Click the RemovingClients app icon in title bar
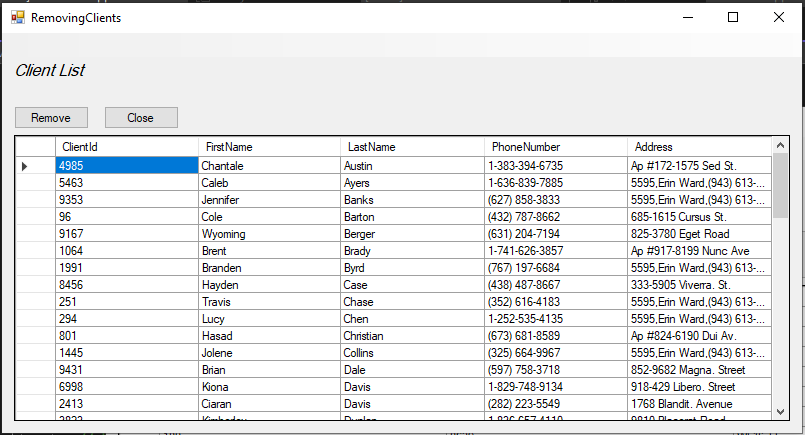The width and height of the screenshot is (805, 435). (17, 17)
